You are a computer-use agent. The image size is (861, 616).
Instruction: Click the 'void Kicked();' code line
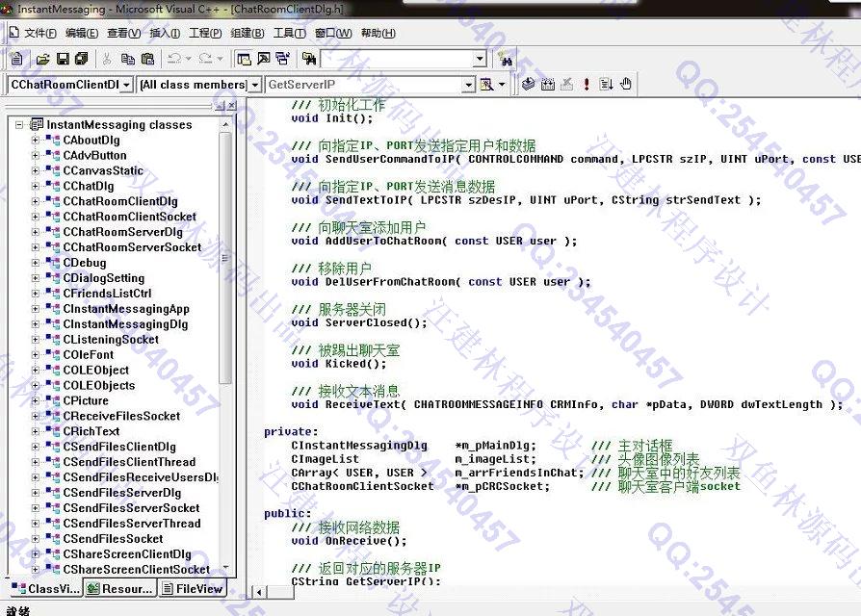point(339,364)
